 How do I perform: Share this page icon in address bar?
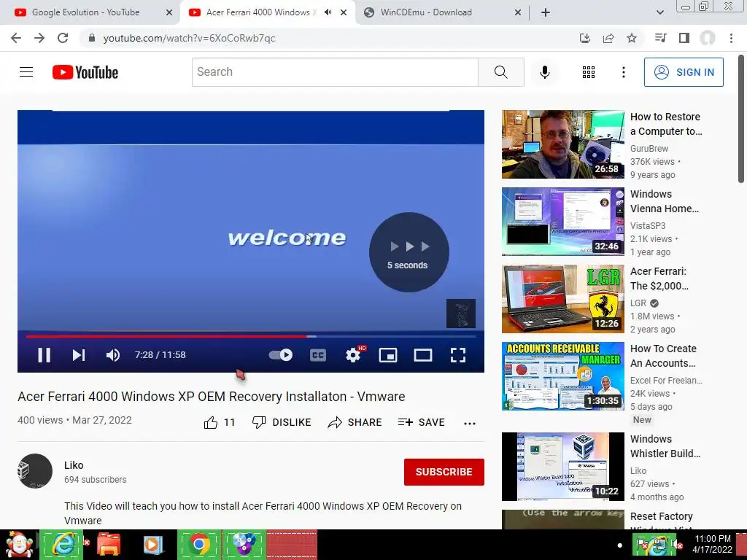[608, 38]
